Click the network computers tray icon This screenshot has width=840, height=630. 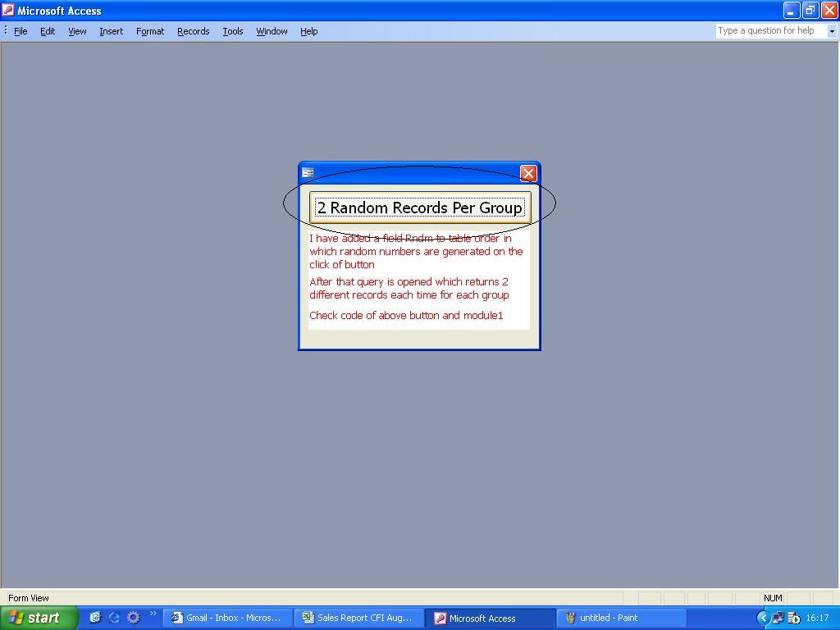[778, 619]
